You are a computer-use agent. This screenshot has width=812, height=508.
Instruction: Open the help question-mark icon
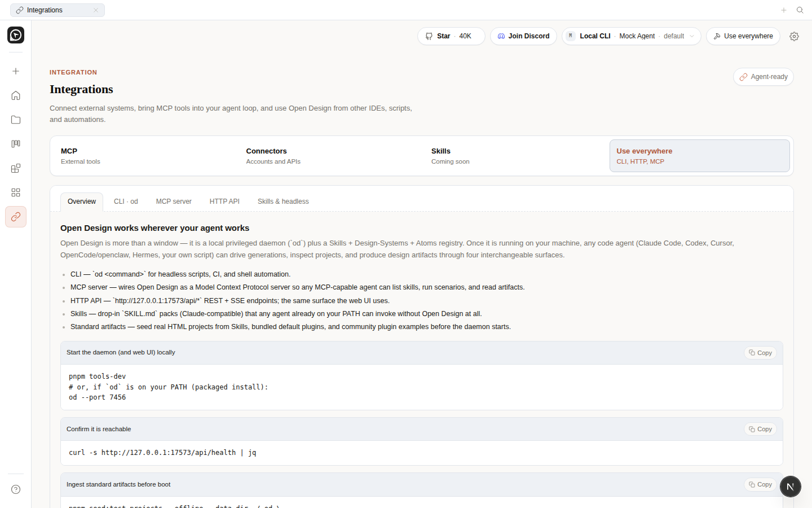pos(16,489)
